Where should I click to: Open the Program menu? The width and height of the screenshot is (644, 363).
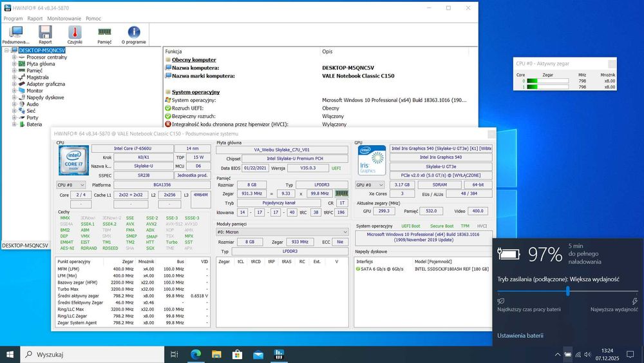click(13, 19)
